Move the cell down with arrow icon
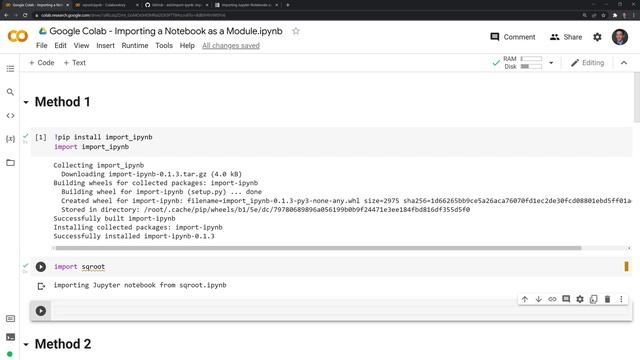The width and height of the screenshot is (640, 360). coord(539,299)
